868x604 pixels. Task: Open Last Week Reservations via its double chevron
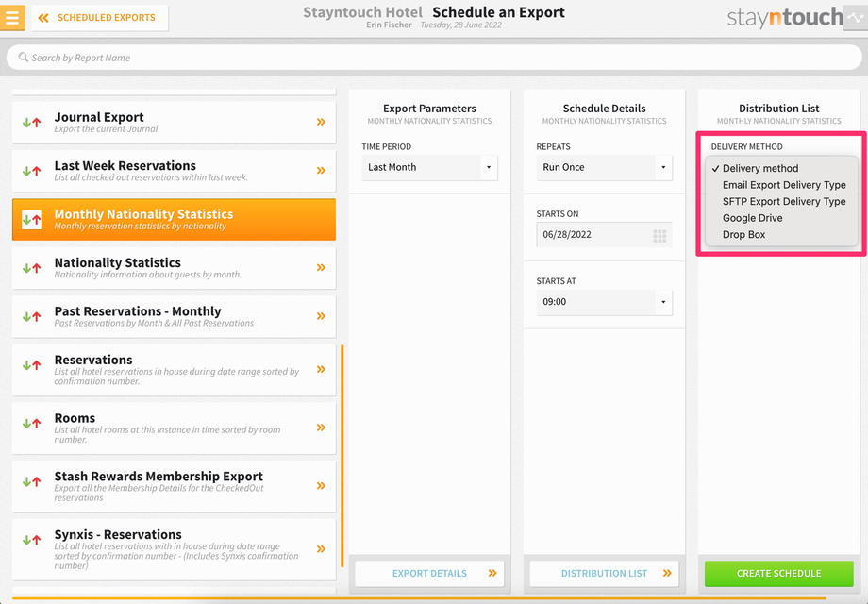321,171
